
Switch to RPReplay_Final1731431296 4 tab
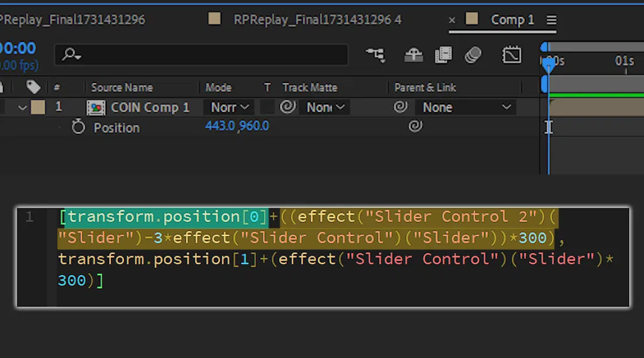[x=317, y=19]
